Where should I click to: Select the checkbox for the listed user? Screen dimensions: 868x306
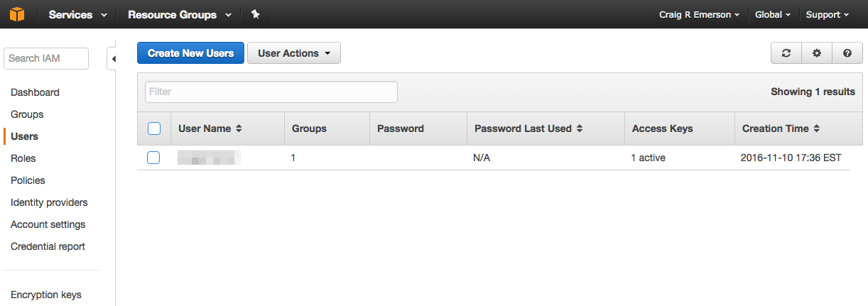click(153, 158)
